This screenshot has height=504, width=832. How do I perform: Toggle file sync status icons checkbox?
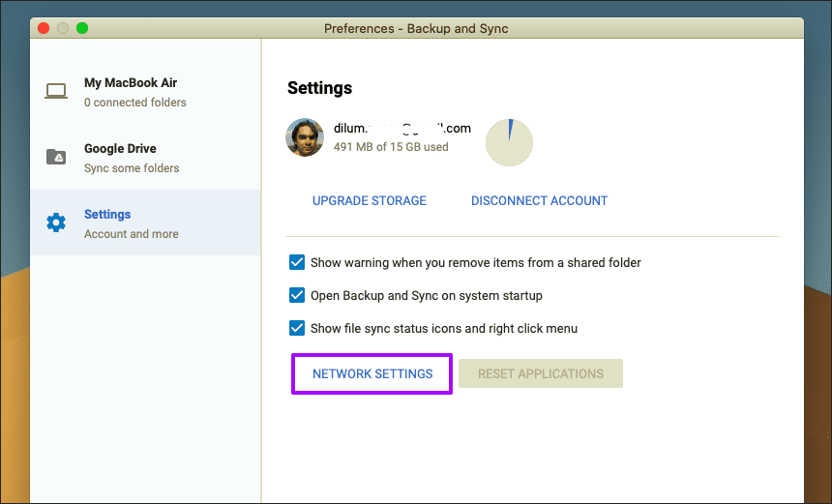tap(297, 328)
